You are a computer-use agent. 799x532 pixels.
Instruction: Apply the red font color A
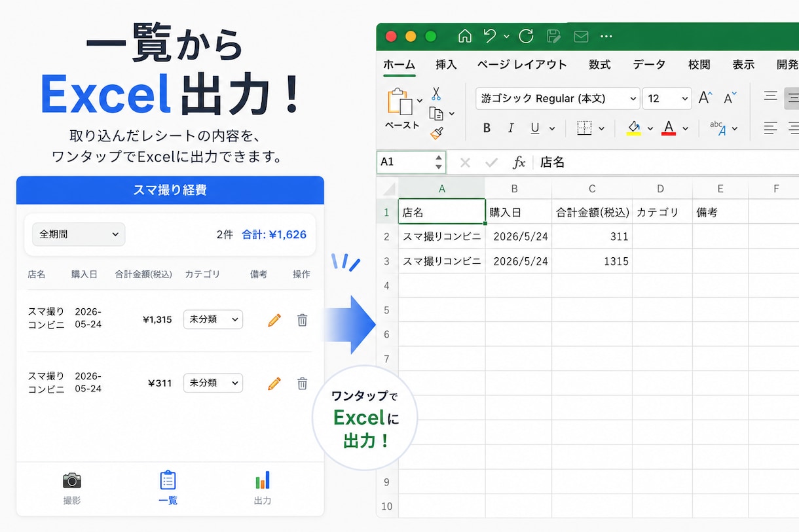[669, 128]
